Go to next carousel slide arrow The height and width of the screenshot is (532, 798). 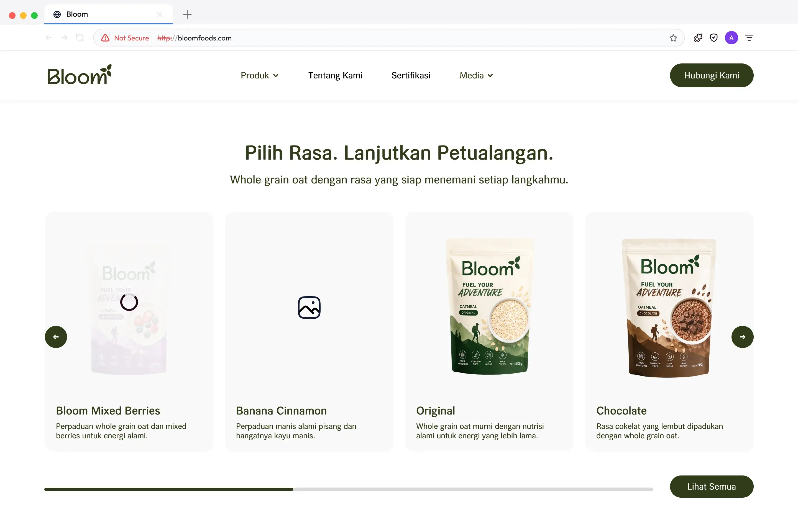pos(742,337)
